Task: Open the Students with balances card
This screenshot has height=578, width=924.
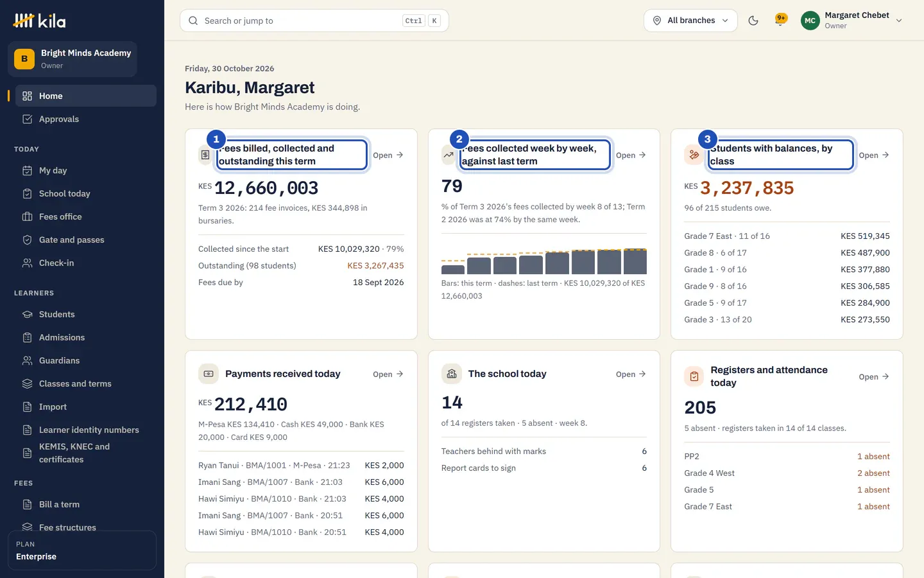Action: [874, 155]
